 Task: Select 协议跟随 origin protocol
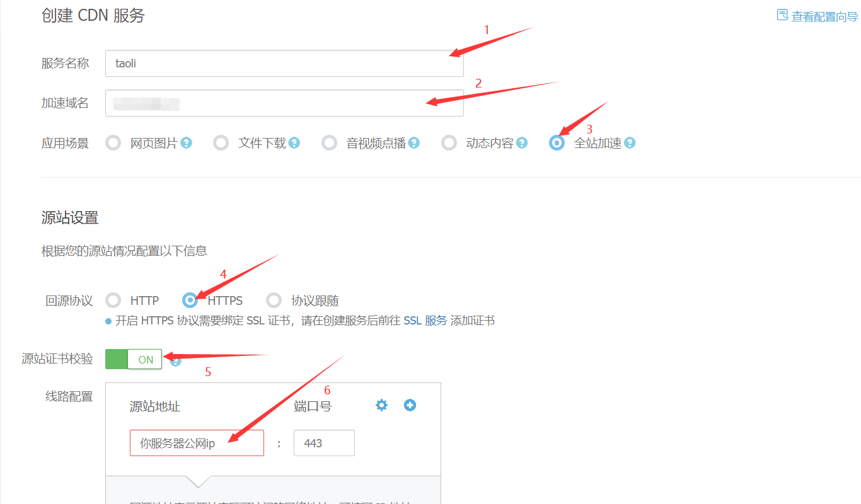pyautogui.click(x=274, y=301)
